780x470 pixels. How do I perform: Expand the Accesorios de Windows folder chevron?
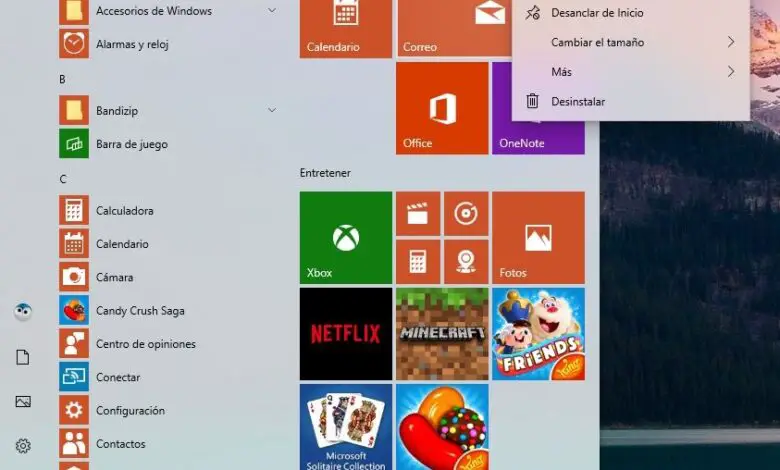click(x=272, y=10)
